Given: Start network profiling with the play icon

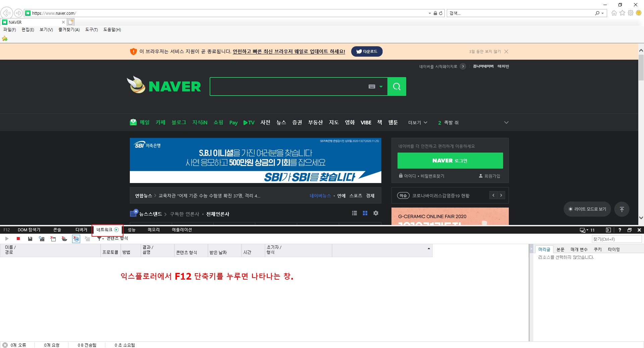Looking at the screenshot, I should point(7,239).
